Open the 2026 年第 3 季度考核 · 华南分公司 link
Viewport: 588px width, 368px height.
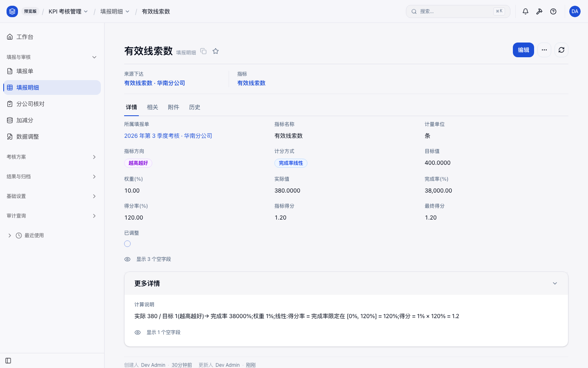point(168,136)
